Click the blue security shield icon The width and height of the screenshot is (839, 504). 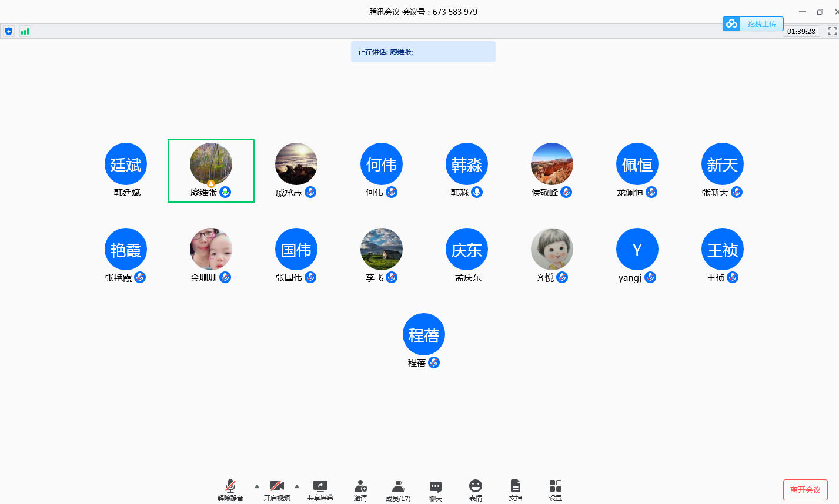[x=9, y=31]
